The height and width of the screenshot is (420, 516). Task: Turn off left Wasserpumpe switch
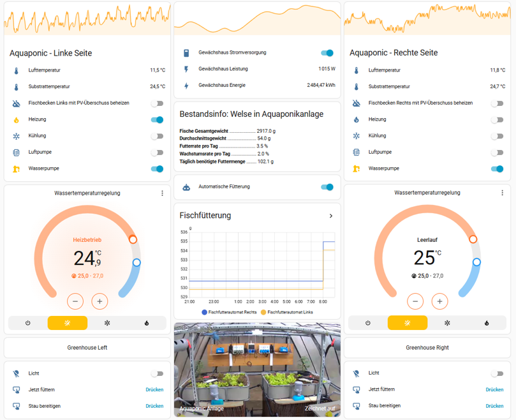coord(158,169)
